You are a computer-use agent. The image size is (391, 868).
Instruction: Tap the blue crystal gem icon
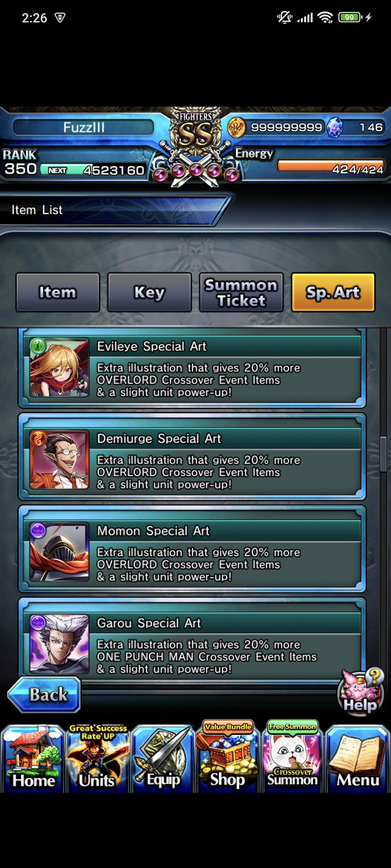point(335,128)
